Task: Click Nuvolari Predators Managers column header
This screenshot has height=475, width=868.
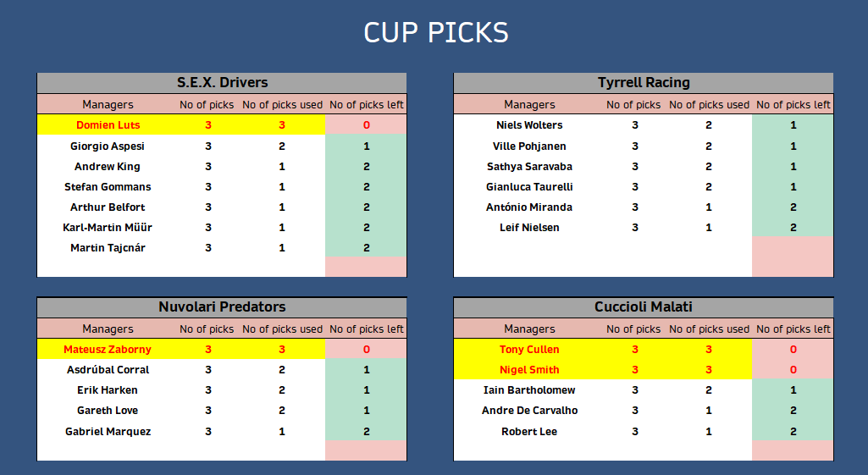Action: coord(108,329)
